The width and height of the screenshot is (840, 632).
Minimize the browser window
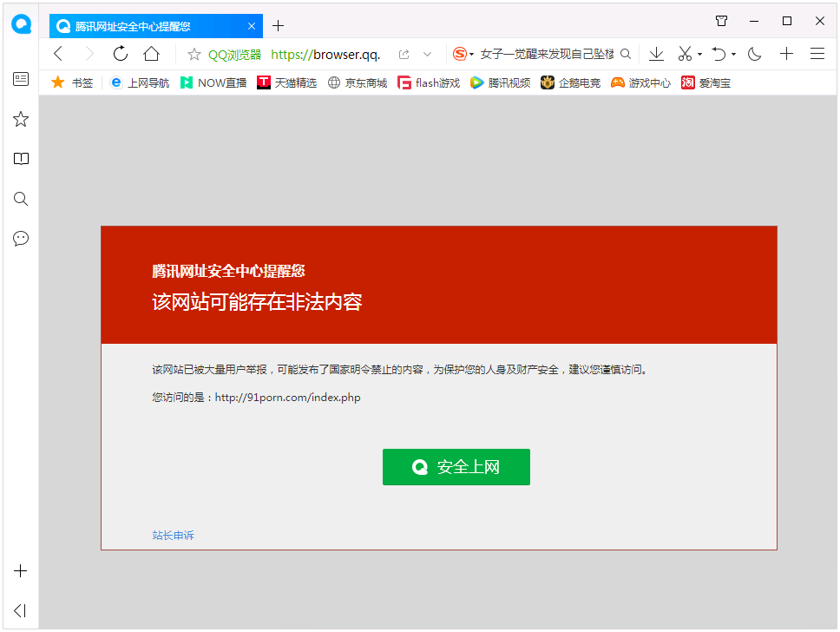point(754,21)
